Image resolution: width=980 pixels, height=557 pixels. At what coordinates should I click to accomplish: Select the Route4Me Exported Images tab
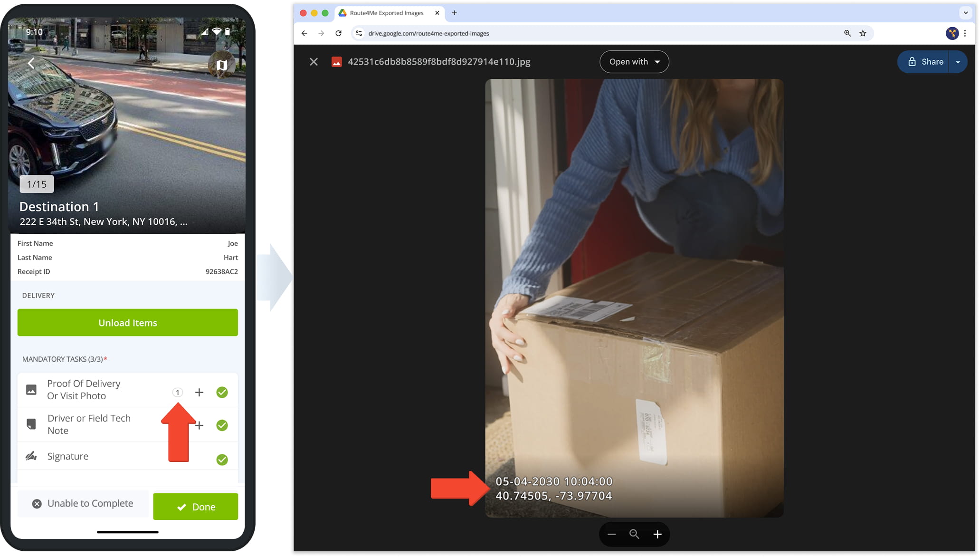[x=386, y=13]
